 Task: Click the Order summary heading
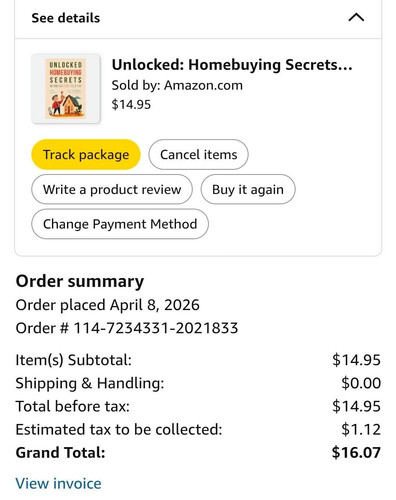pos(80,281)
